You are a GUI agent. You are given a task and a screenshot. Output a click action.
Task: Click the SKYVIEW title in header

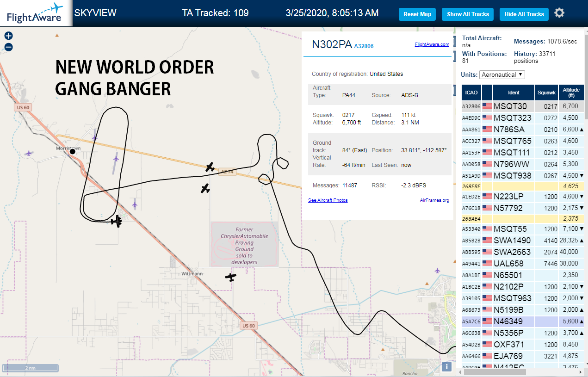(x=95, y=13)
